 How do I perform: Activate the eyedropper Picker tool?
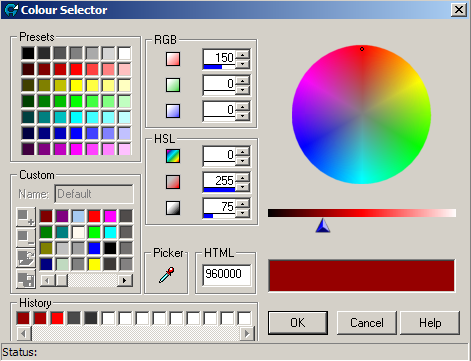166,274
